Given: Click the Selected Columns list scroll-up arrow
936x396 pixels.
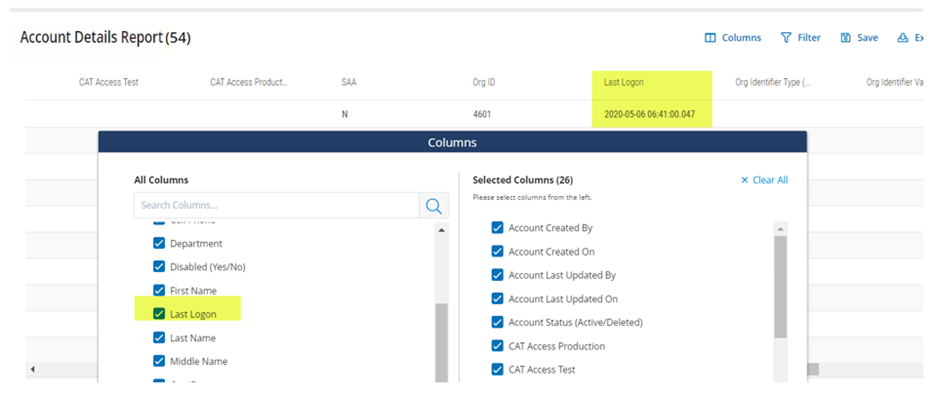Looking at the screenshot, I should click(x=780, y=229).
